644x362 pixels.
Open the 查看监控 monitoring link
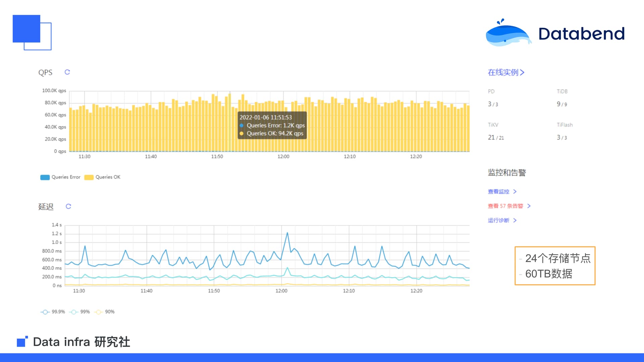pos(498,191)
